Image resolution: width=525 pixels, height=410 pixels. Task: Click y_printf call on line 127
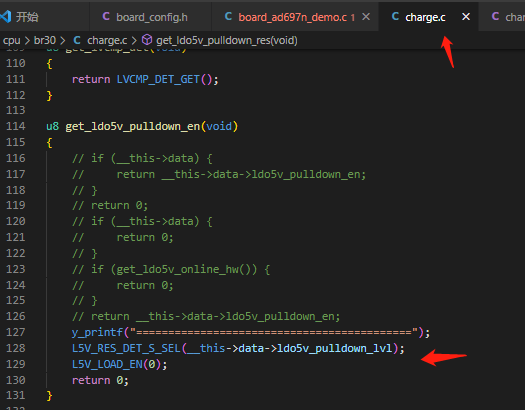pos(97,332)
